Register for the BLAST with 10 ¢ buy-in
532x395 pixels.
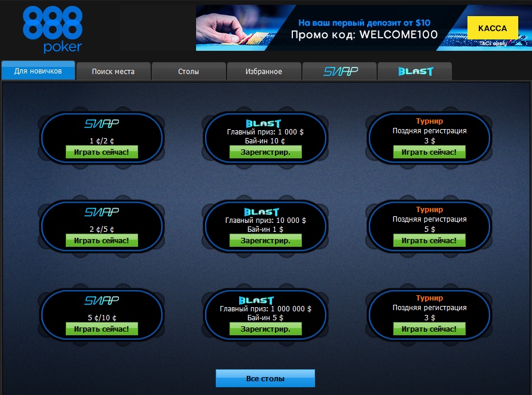(x=265, y=152)
